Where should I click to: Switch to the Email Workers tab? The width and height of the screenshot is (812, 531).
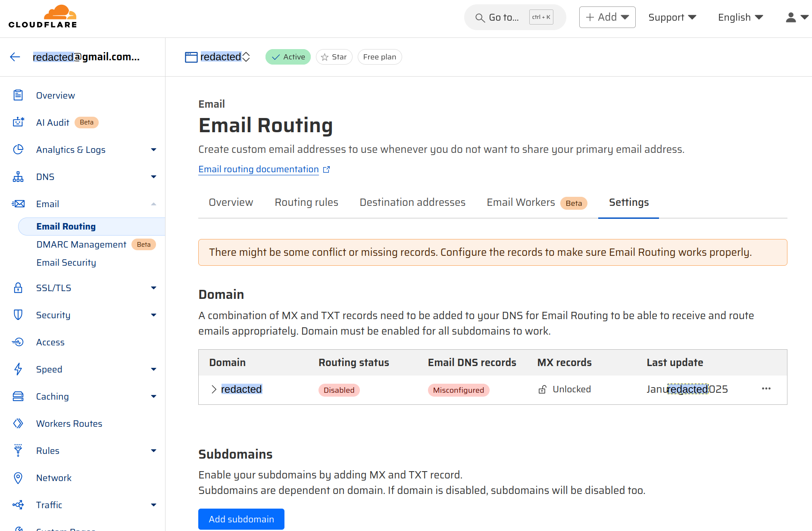(537, 202)
